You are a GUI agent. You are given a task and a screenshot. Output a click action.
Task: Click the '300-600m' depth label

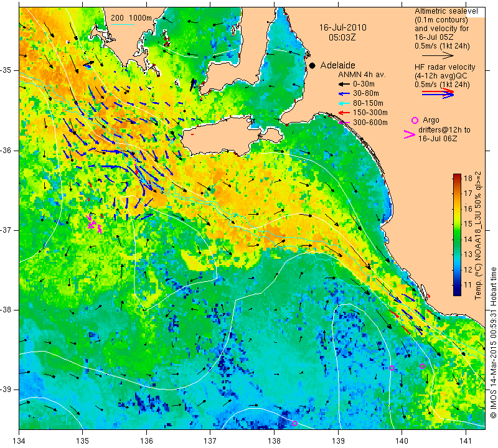coord(370,123)
